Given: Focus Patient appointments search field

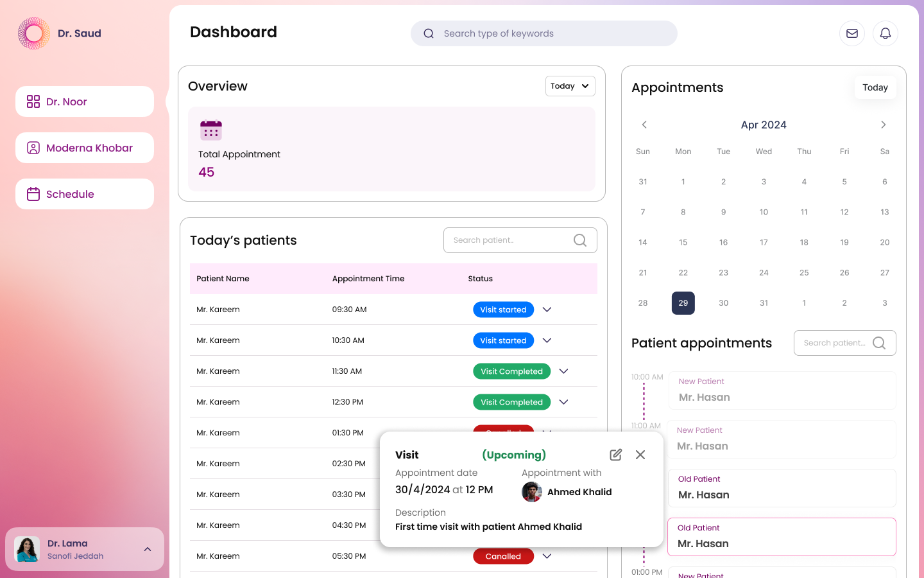Looking at the screenshot, I should point(845,343).
